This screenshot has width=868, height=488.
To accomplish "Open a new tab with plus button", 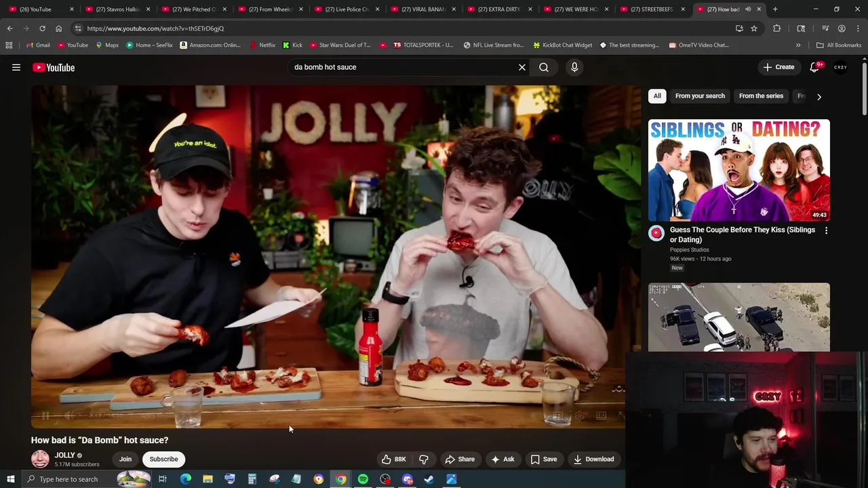I will point(775,9).
